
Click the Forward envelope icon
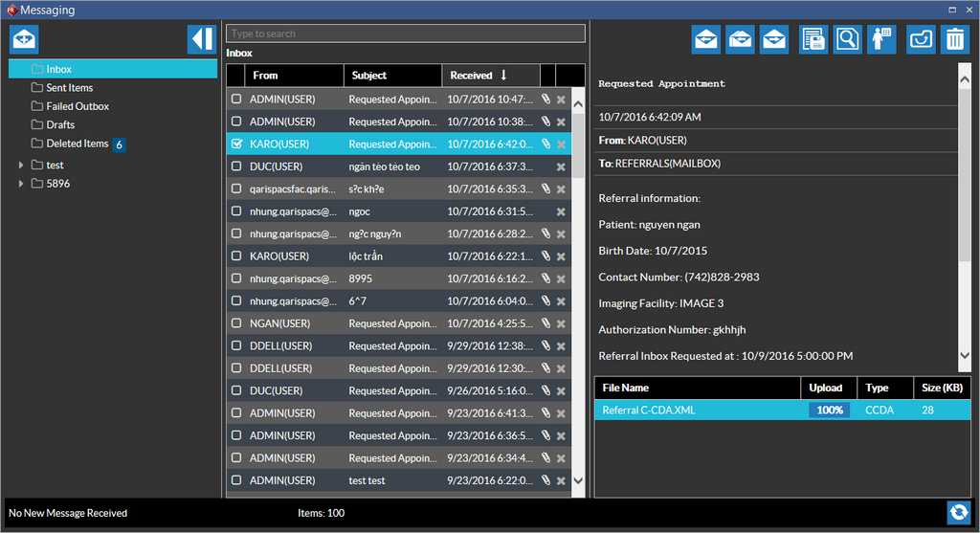774,39
